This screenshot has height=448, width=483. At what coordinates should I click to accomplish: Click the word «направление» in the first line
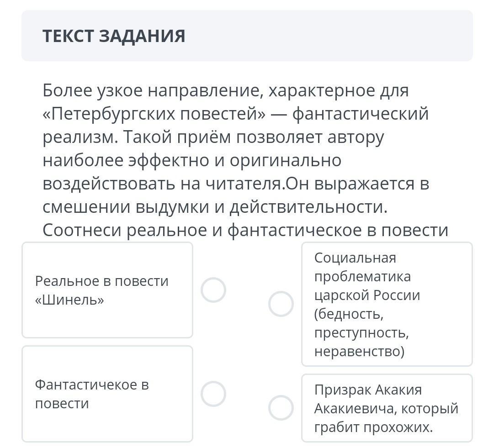pos(204,90)
